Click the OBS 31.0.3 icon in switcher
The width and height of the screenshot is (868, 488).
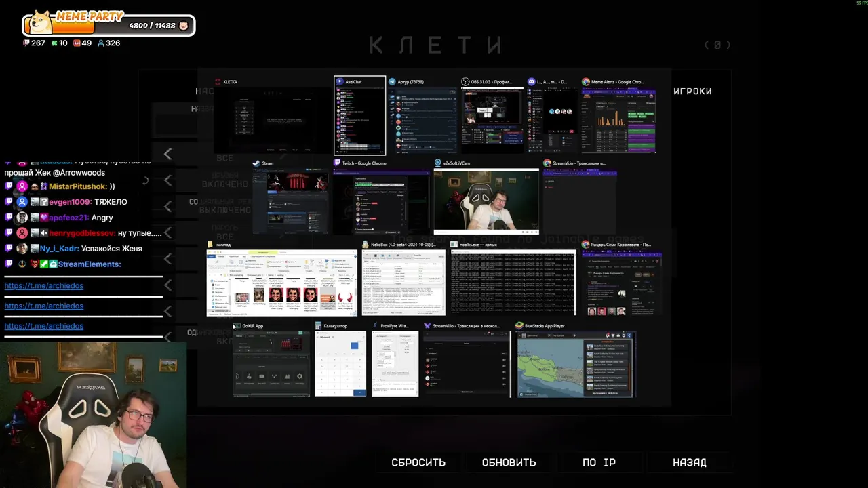[x=465, y=82]
